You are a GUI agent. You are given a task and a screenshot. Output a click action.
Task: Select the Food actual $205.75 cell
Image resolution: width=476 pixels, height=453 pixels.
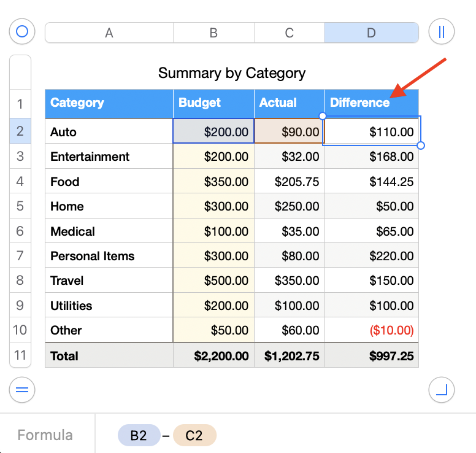(x=290, y=182)
